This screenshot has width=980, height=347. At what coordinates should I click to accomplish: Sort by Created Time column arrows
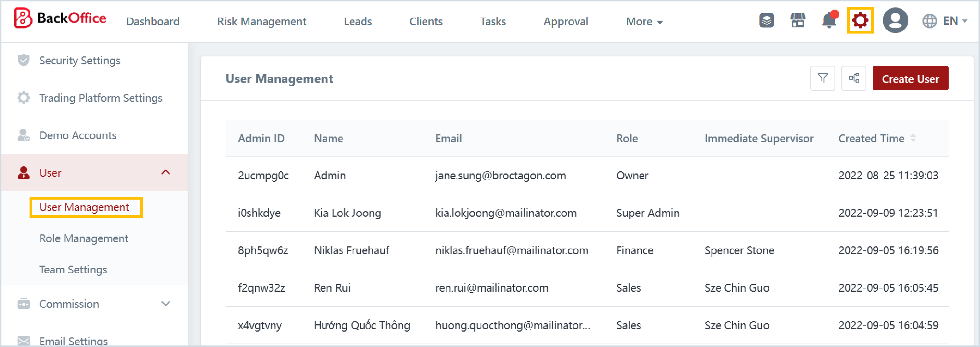913,138
